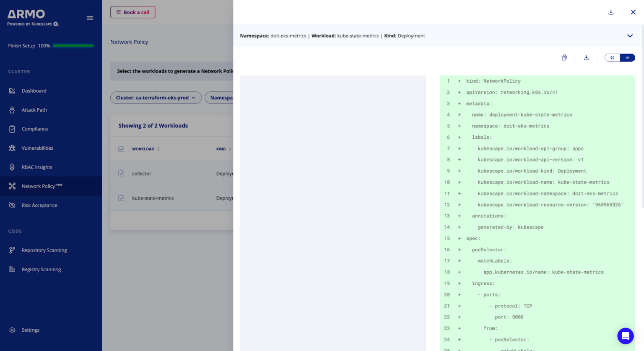Click the Finish Setup progress bar

pos(73,46)
